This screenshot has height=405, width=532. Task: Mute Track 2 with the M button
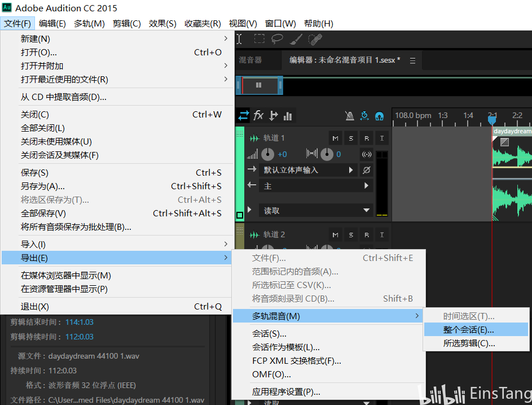pyautogui.click(x=335, y=235)
